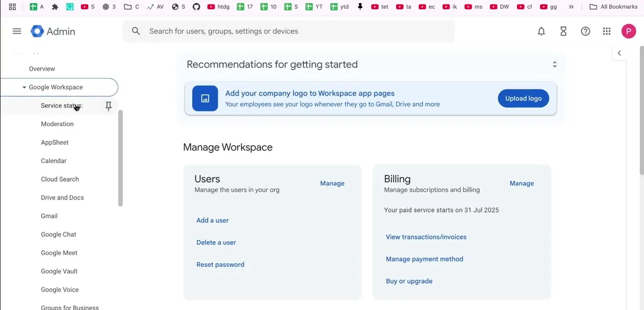Open the notifications bell

541,31
